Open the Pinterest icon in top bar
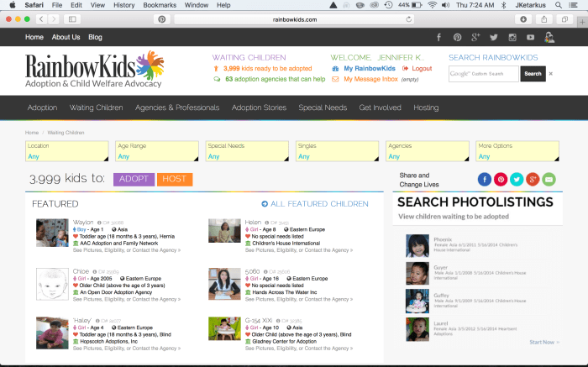The height and width of the screenshot is (367, 588). click(x=457, y=37)
